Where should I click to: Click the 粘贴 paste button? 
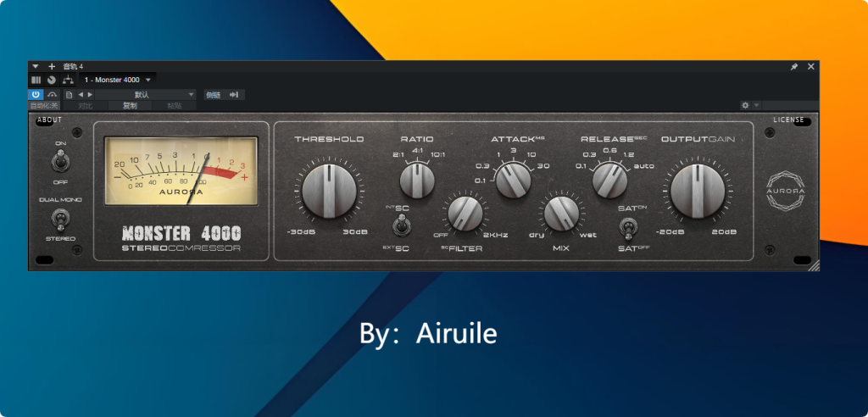[175, 106]
